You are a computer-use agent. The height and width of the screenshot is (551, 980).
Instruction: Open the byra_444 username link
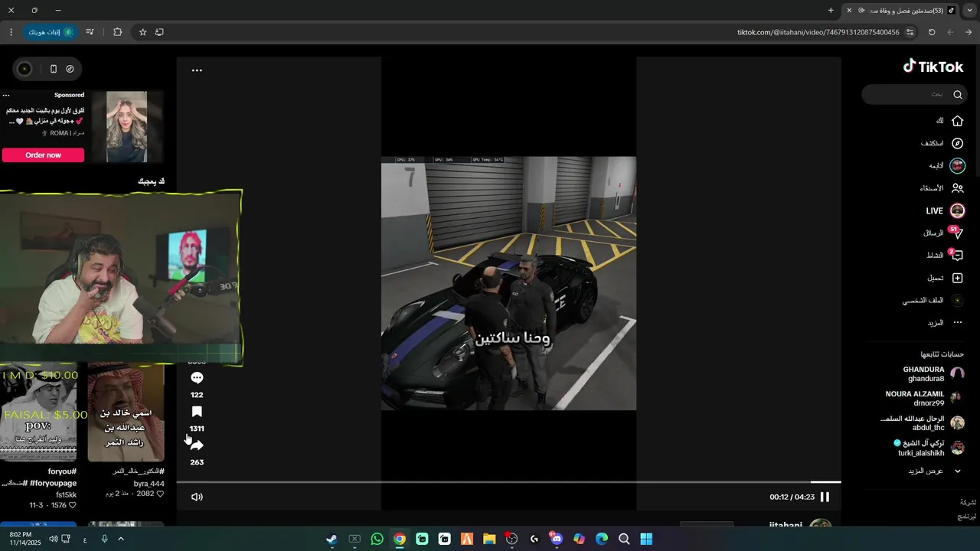149,484
